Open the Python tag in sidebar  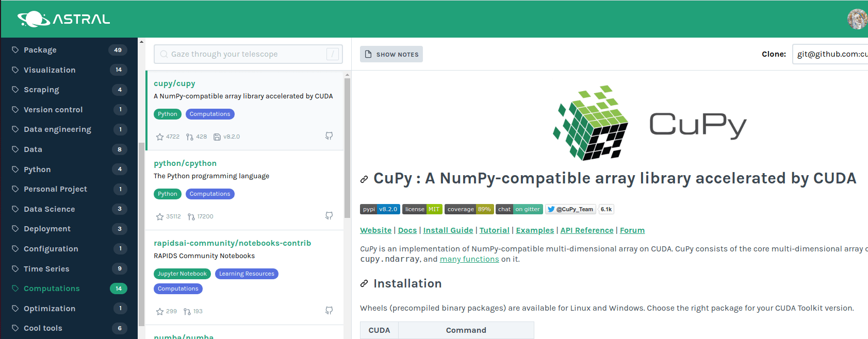[69, 169]
